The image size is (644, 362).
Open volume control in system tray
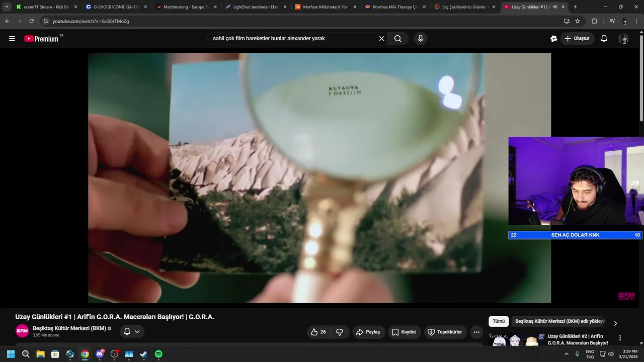tap(611, 354)
